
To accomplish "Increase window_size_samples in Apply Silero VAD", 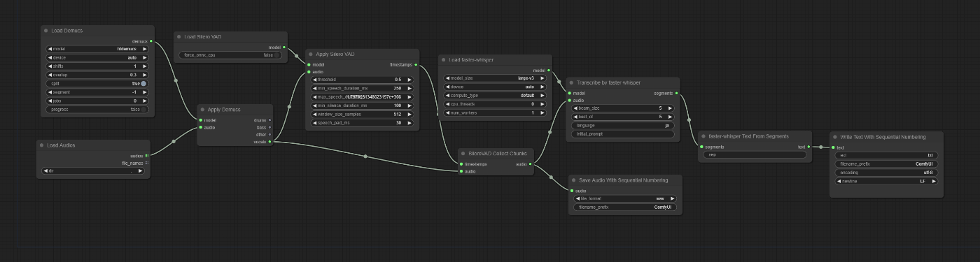I will click(409, 114).
